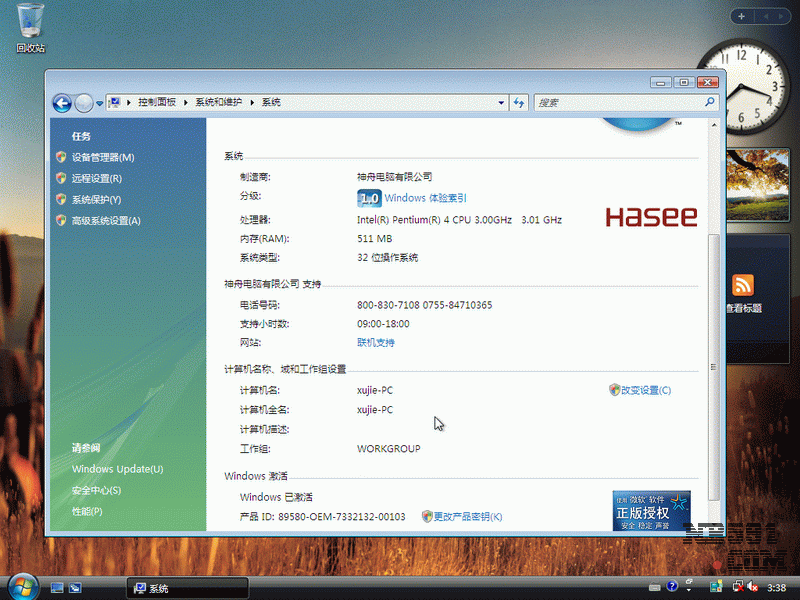Click 改变设置(C) for computer name

pos(645,390)
